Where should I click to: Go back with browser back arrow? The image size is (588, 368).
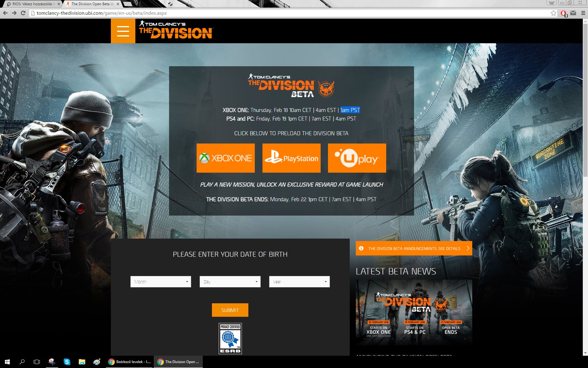coord(5,13)
